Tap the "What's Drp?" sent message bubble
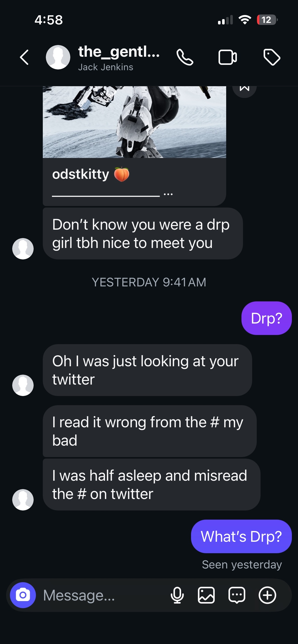The width and height of the screenshot is (298, 644). pos(241,536)
